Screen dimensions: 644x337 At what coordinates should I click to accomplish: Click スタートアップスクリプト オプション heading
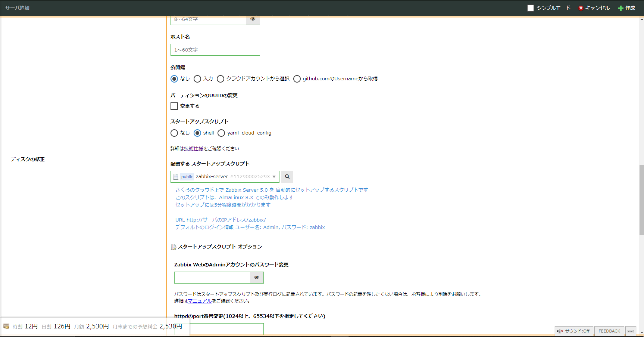click(220, 247)
